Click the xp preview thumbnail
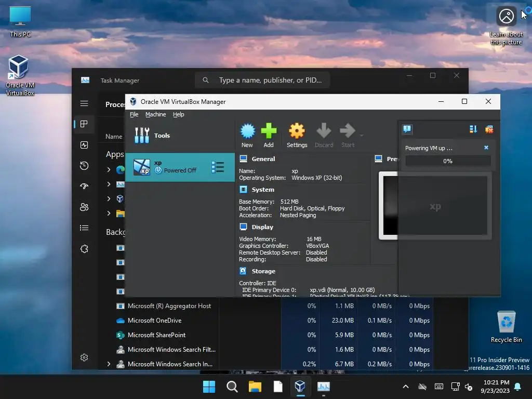This screenshot has width=532, height=399. click(x=436, y=206)
